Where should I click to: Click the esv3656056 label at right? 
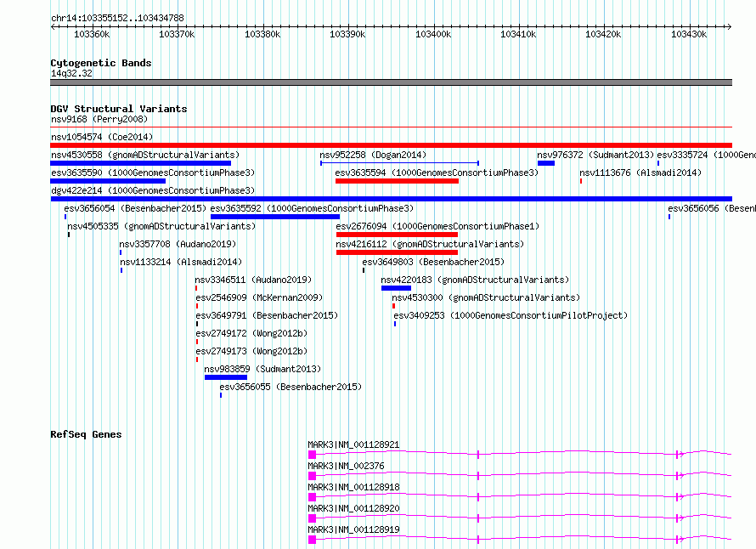click(712, 208)
